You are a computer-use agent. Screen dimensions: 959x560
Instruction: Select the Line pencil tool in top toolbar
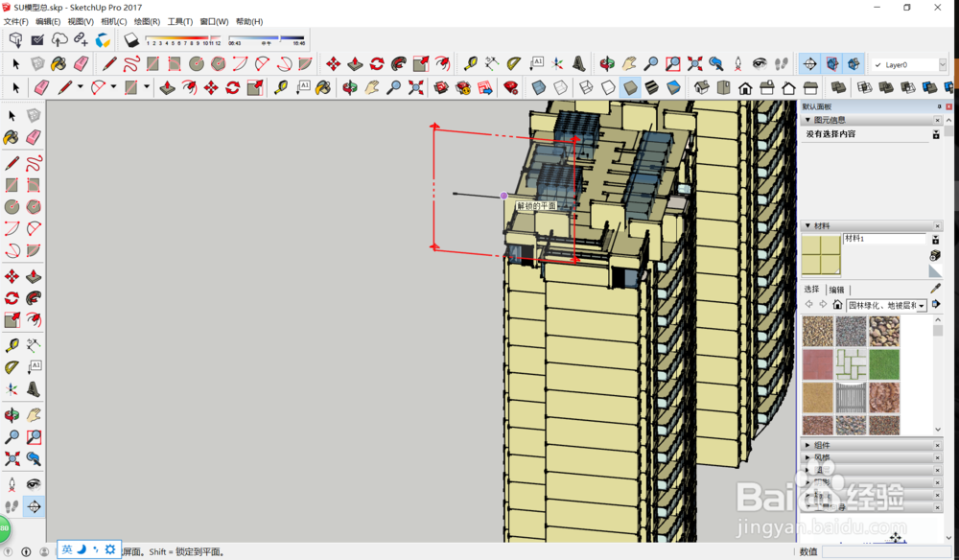point(109,63)
